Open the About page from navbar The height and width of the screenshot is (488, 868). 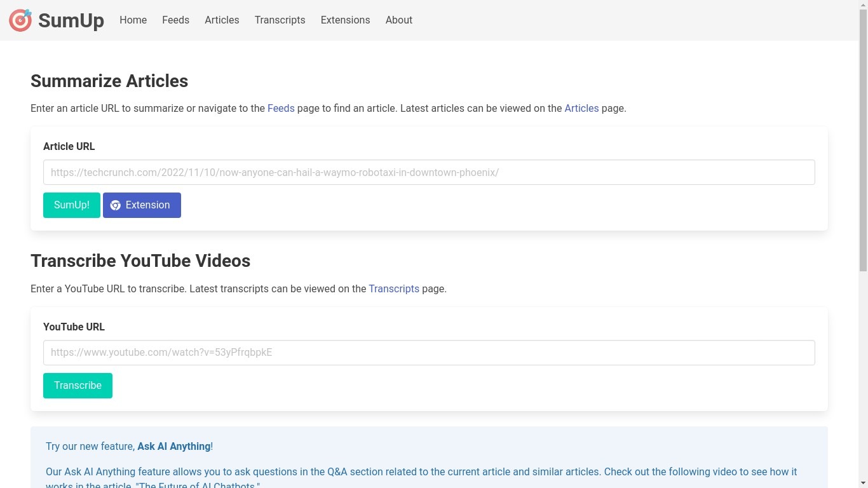coord(398,20)
